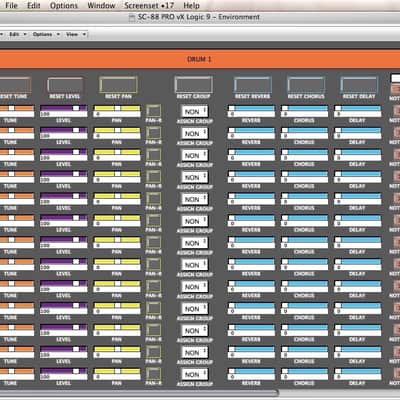Activate the RESET DELAY button

pyautogui.click(x=359, y=85)
